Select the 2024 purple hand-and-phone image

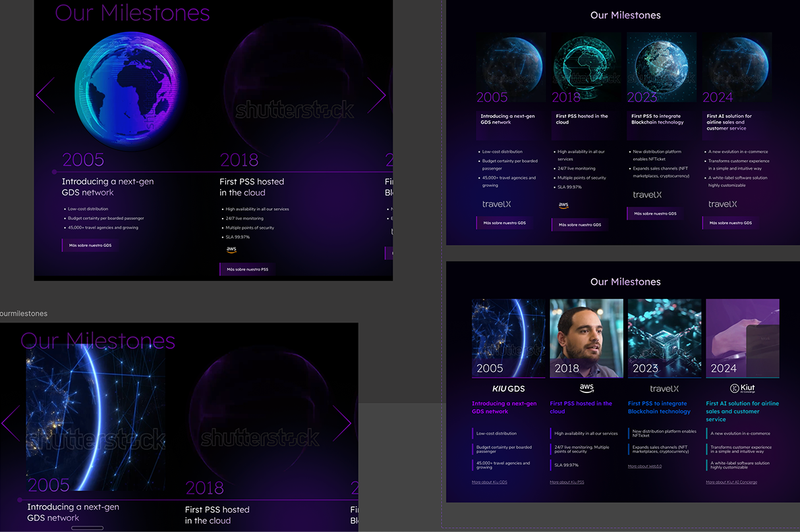click(x=743, y=338)
